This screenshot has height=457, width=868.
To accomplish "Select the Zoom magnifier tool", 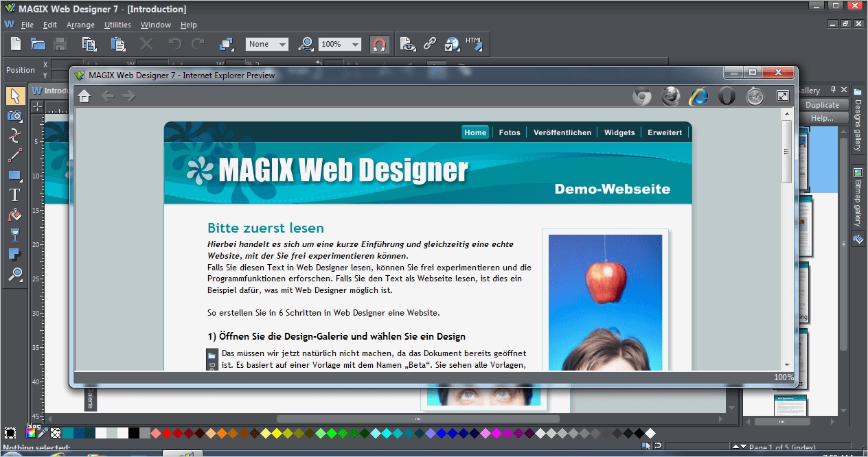I will point(15,275).
